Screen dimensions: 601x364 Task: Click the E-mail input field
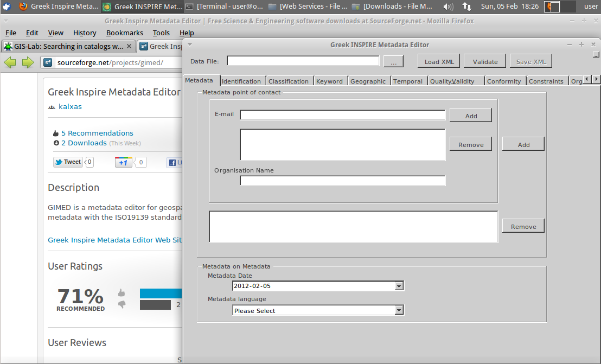(x=343, y=115)
